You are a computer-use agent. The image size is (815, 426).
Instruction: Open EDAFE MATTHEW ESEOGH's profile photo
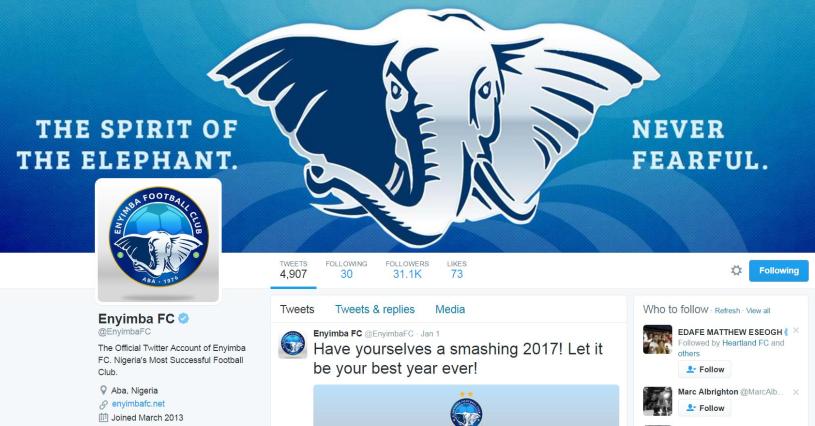click(x=657, y=340)
